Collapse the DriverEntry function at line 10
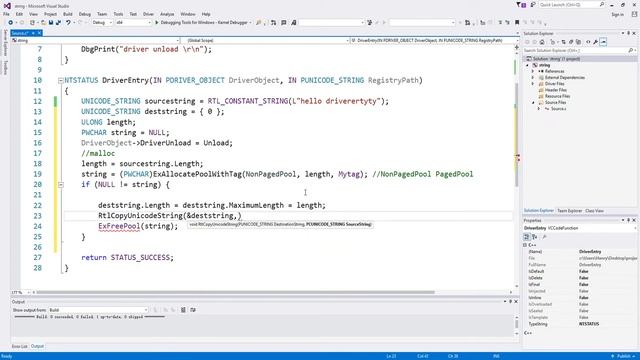 point(60,80)
